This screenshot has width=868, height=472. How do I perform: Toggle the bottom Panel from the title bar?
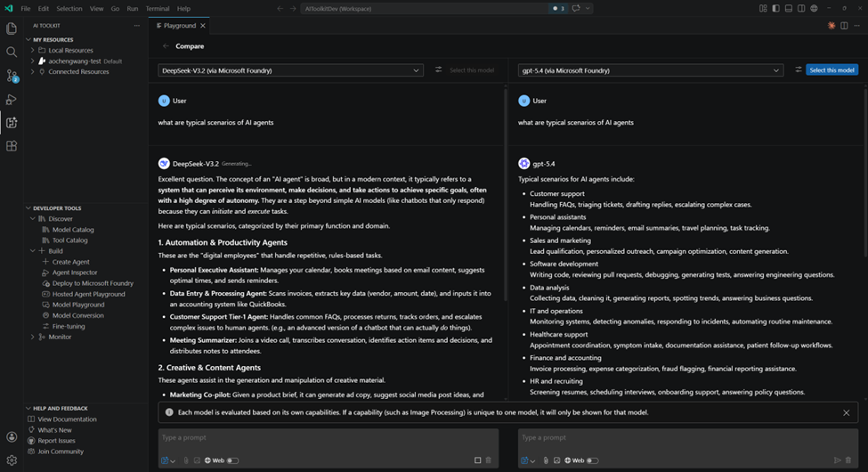coord(788,8)
